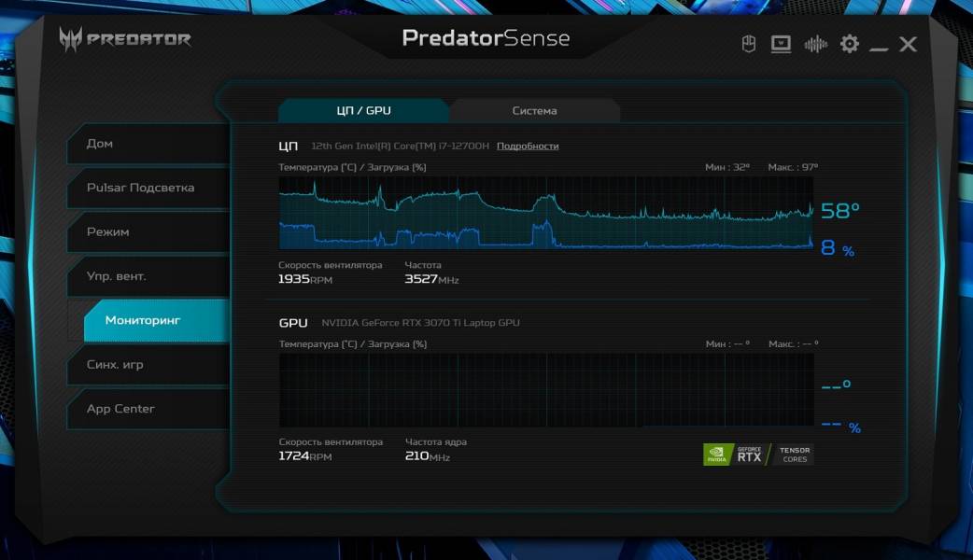Click the Макс.: 97° CPU label
Viewport: 973px width, 560px height.
click(x=793, y=167)
